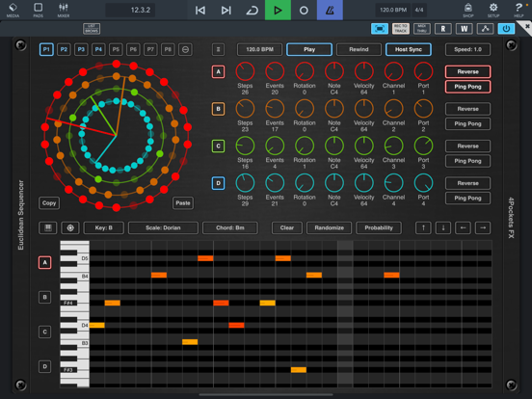This screenshot has width=532, height=399.
Task: Shift notes right with right arrow
Action: click(483, 227)
